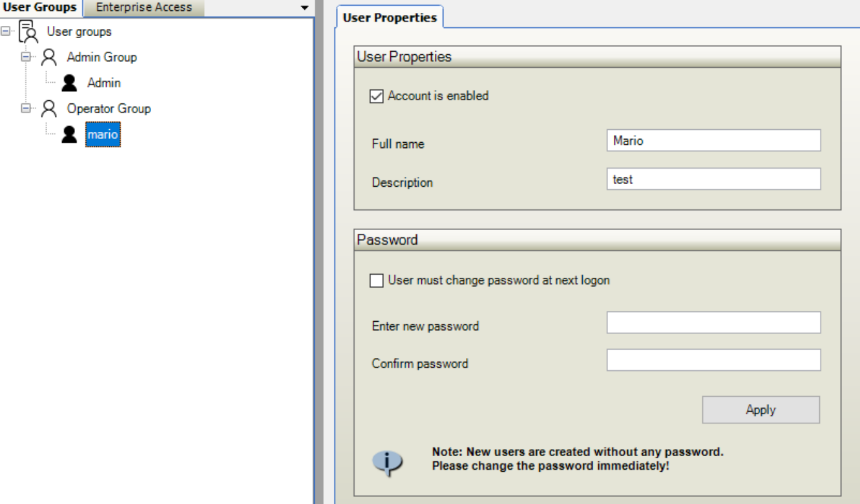Click the User groups root icon
The image size is (860, 504).
tap(28, 32)
